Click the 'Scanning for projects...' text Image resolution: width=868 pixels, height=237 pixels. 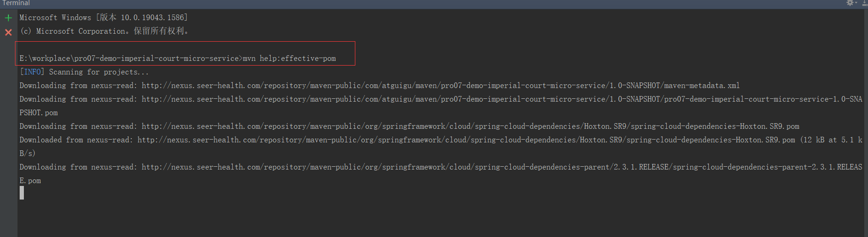(x=99, y=72)
